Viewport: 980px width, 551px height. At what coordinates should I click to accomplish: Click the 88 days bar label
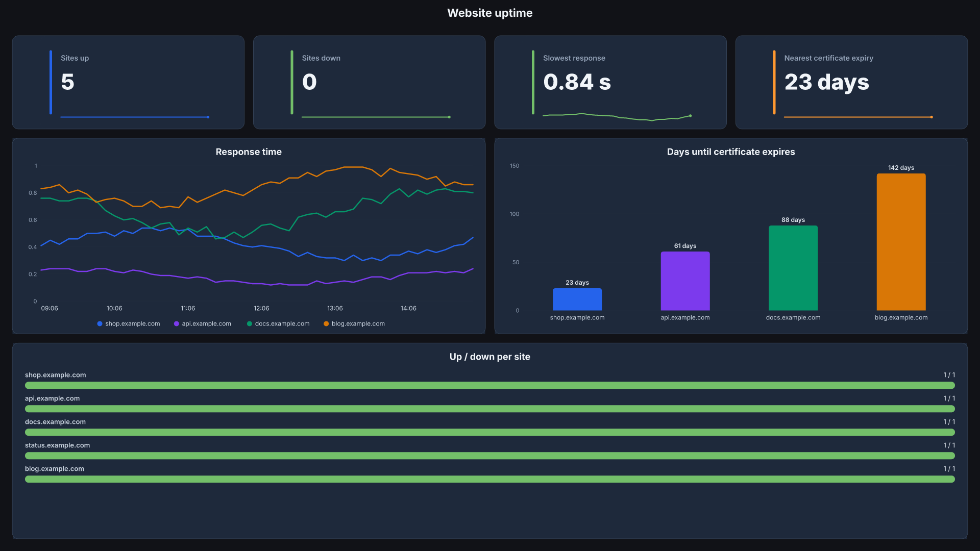793,219
